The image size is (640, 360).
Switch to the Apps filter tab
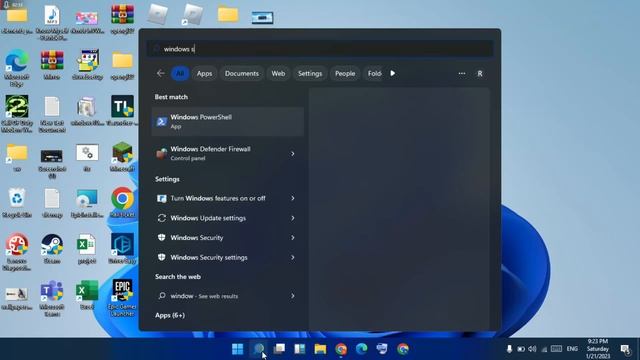tap(204, 73)
